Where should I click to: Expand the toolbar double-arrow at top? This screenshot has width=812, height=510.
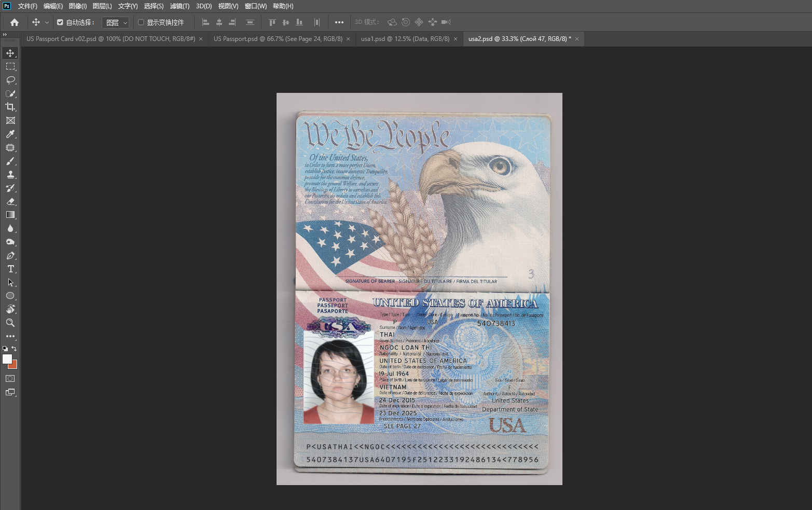(5, 35)
